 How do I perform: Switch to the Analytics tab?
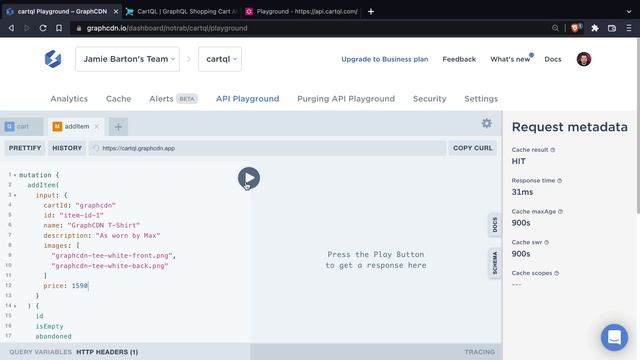69,99
